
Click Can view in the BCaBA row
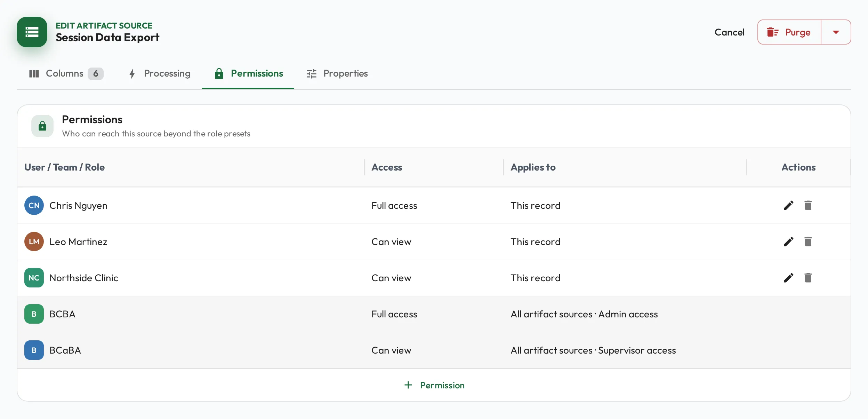[391, 350]
